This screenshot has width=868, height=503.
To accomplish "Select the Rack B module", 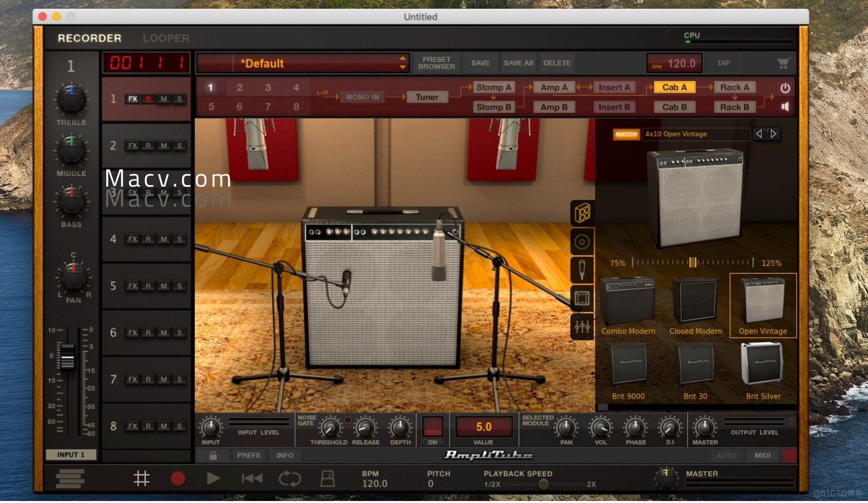I will pyautogui.click(x=735, y=107).
